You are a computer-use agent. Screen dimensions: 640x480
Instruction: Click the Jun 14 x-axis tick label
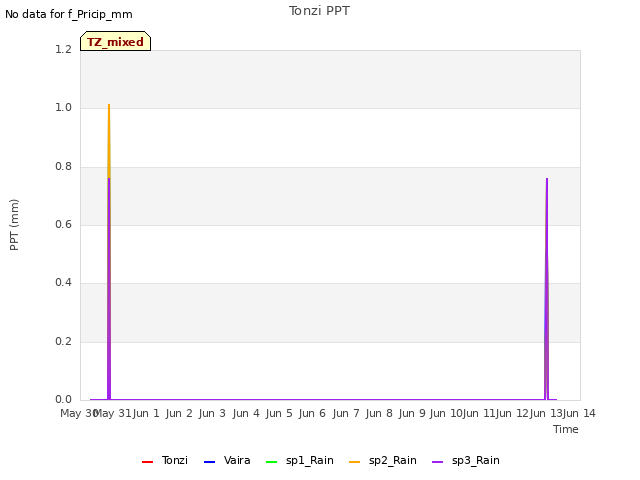click(579, 413)
